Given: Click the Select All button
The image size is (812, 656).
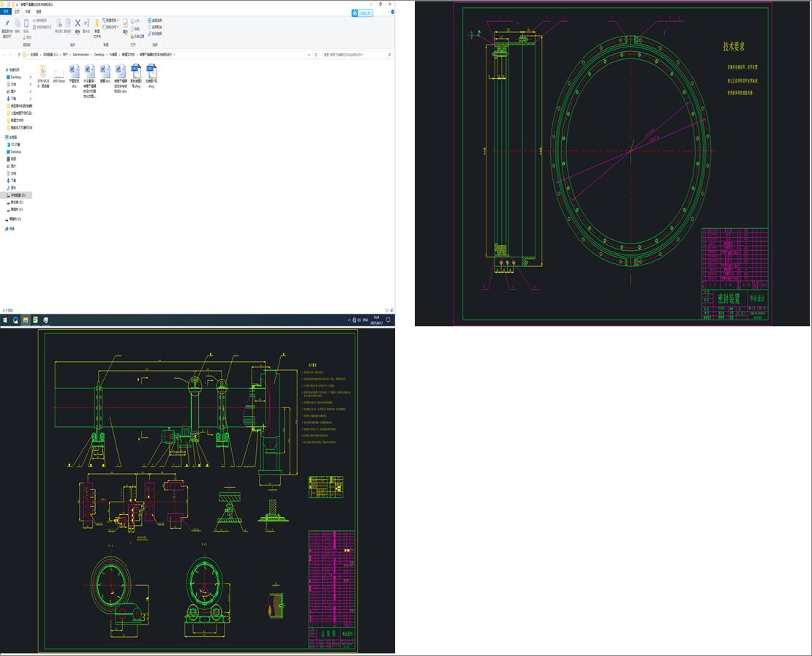Looking at the screenshot, I should click(x=155, y=20).
